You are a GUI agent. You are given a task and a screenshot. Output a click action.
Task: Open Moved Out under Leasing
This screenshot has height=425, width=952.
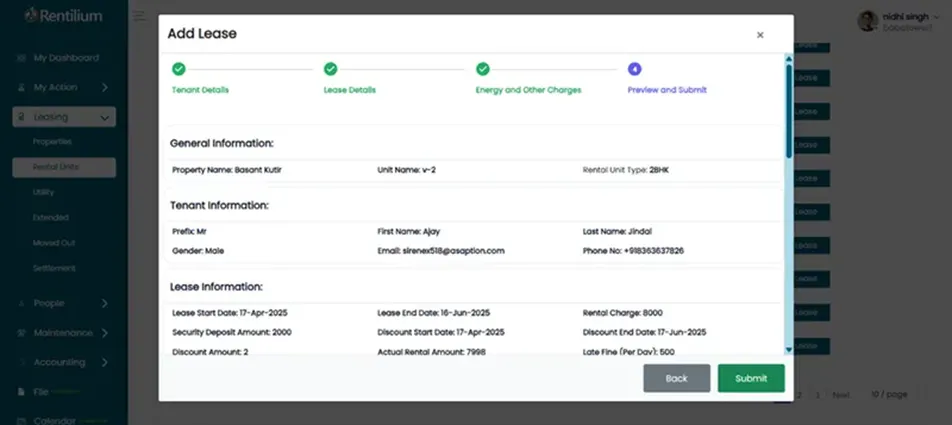click(54, 243)
